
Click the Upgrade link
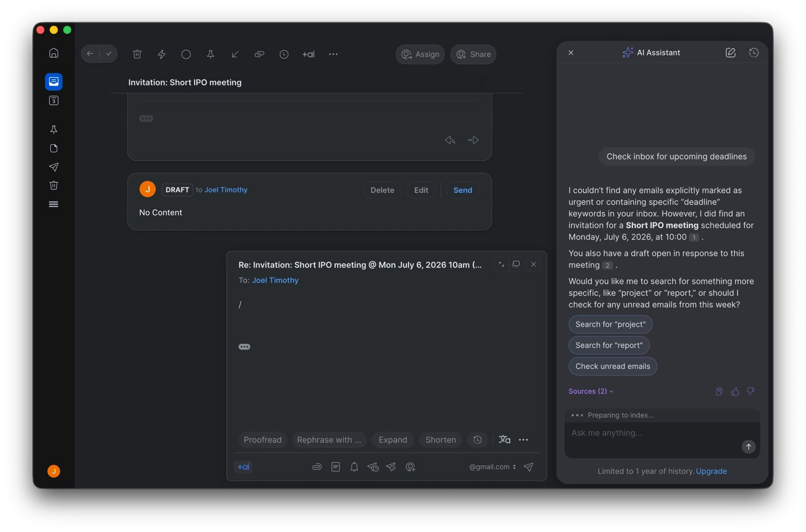[x=711, y=471]
